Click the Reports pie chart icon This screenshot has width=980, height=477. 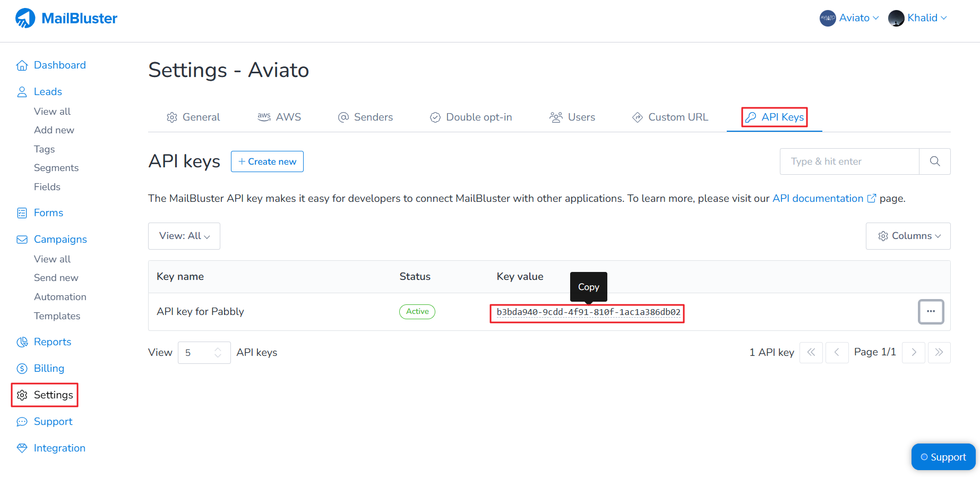22,342
